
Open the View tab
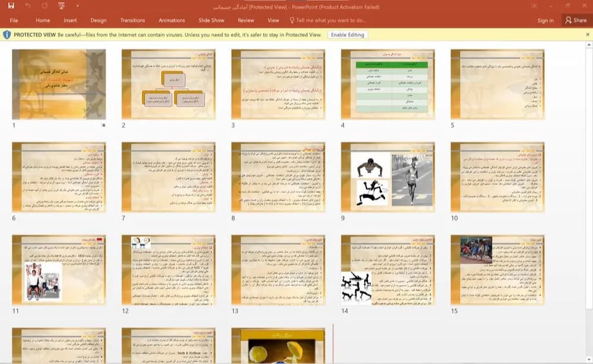(x=273, y=20)
